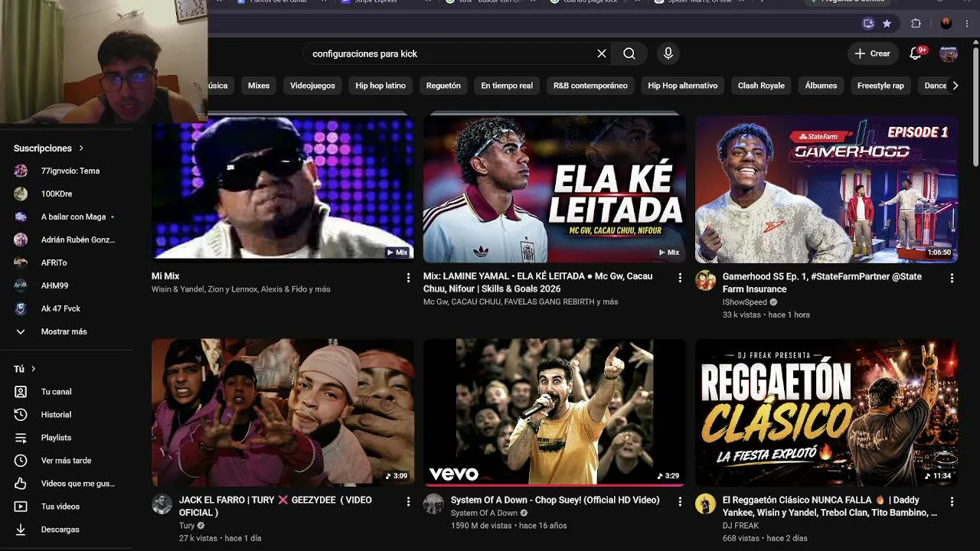Select the Hip hop latino chip
980x551 pixels.
[x=381, y=86]
